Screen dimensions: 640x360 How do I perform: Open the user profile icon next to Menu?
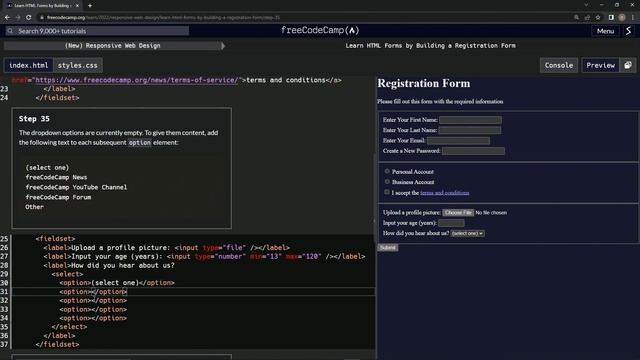[x=629, y=31]
